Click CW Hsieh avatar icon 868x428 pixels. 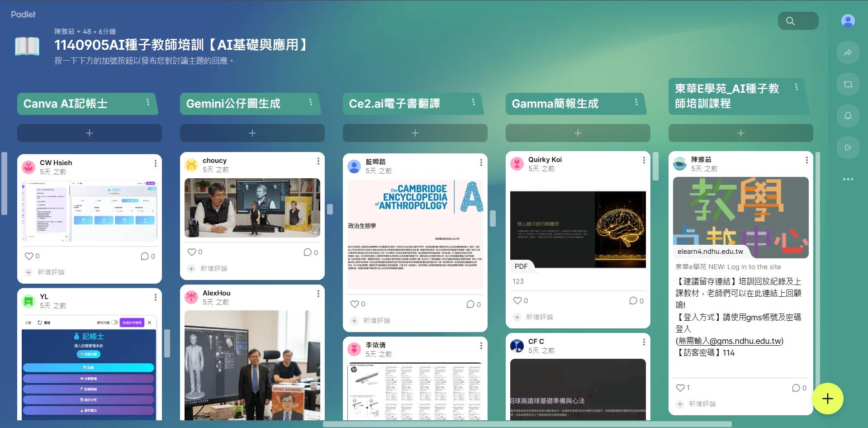pyautogui.click(x=28, y=167)
